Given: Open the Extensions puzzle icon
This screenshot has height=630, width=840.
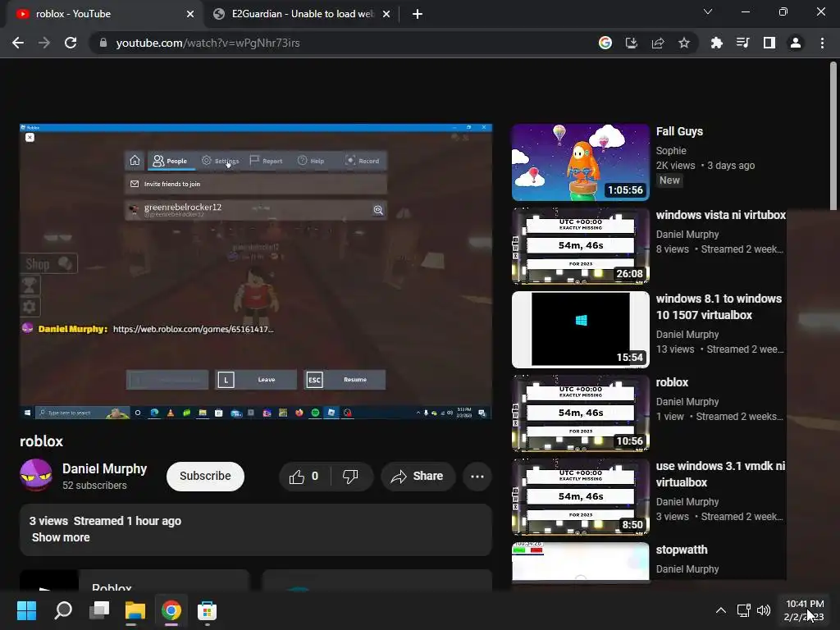Looking at the screenshot, I should 717,43.
